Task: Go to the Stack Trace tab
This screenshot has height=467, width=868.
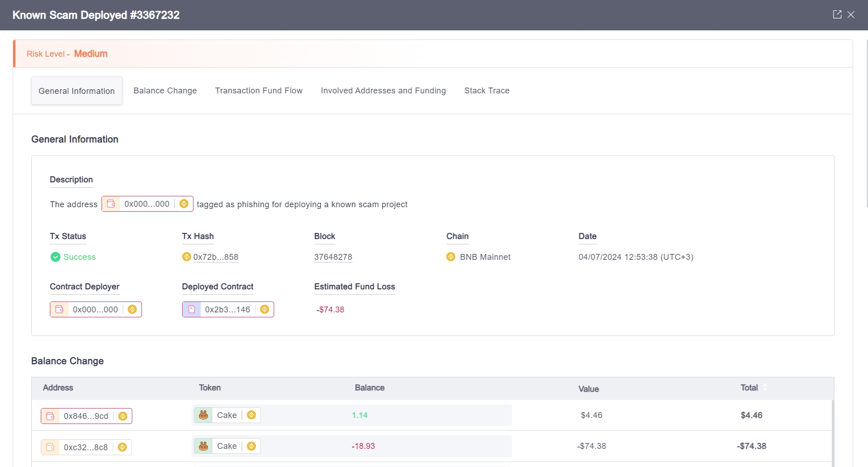Action: [x=487, y=91]
